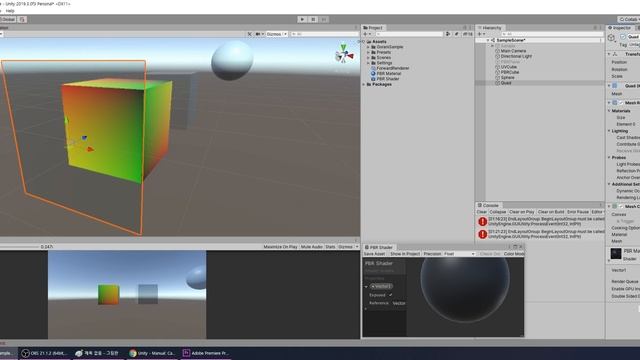Select PBRCube in the Hierarchy
This screenshot has height=360, width=640.
click(x=507, y=72)
